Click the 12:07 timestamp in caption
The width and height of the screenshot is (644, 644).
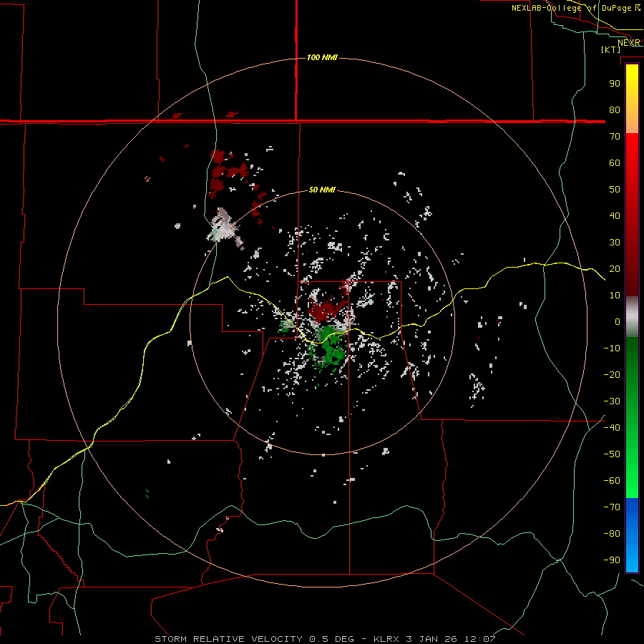[x=479, y=639]
